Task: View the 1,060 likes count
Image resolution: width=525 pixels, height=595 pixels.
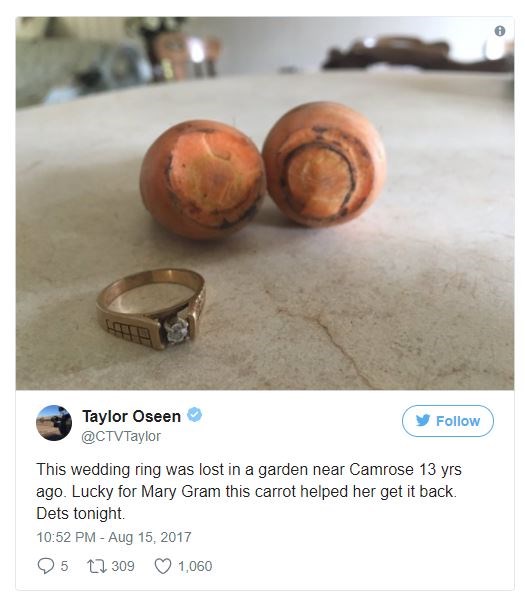Action: (x=195, y=566)
